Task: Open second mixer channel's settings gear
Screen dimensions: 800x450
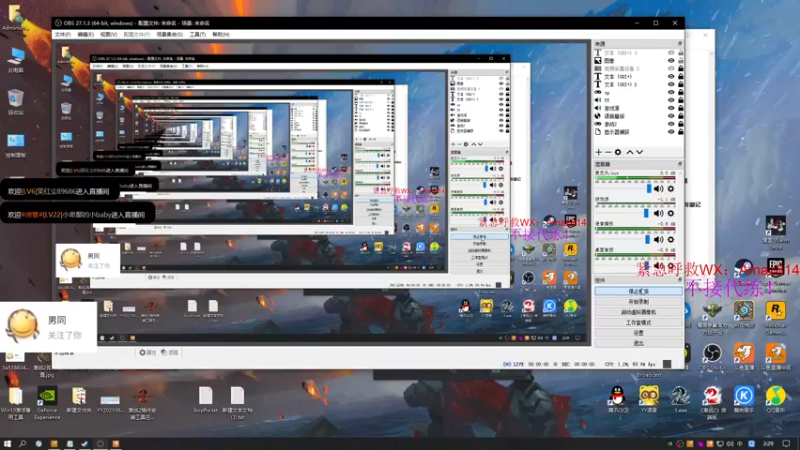Action: 671,213
